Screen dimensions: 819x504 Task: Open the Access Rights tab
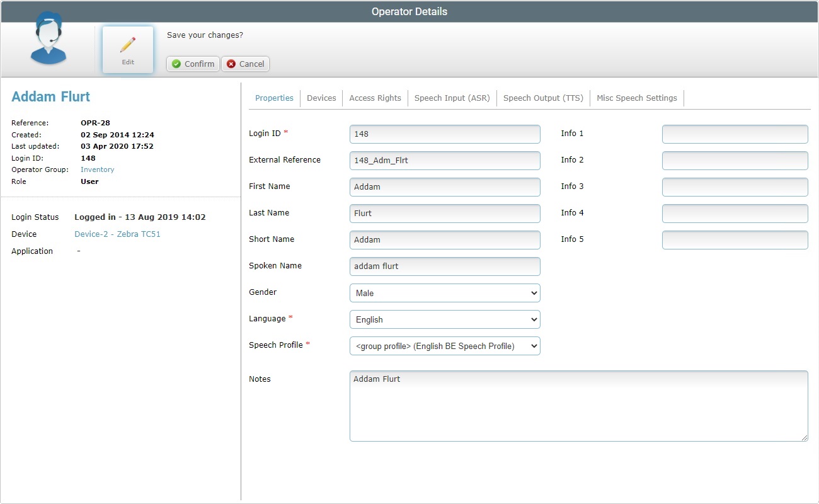point(375,98)
